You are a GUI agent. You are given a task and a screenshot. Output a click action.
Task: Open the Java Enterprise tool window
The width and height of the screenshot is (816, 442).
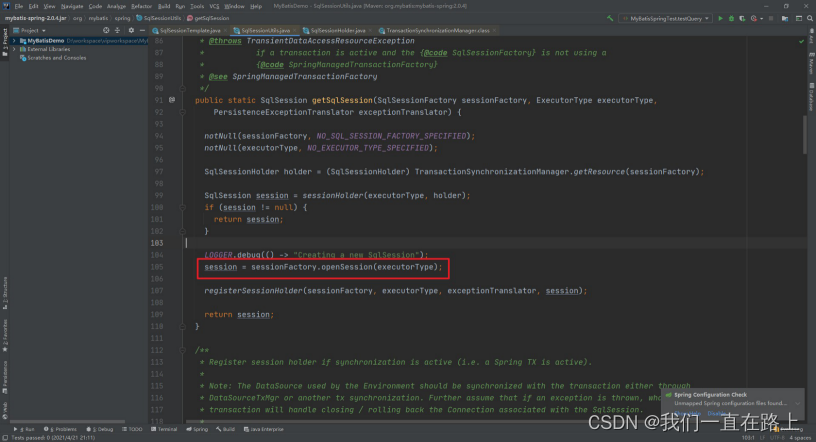point(264,429)
